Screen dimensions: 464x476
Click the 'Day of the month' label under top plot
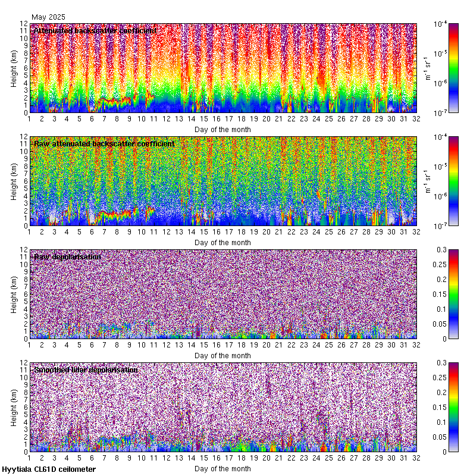pos(222,129)
